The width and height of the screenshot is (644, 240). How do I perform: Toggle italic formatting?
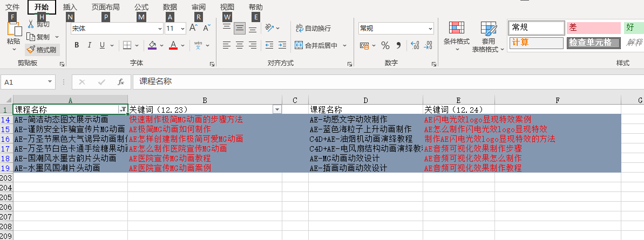(89, 45)
